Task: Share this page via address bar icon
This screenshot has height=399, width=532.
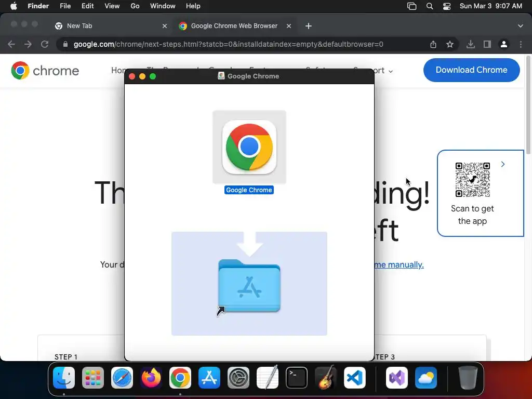Action: [x=433, y=44]
